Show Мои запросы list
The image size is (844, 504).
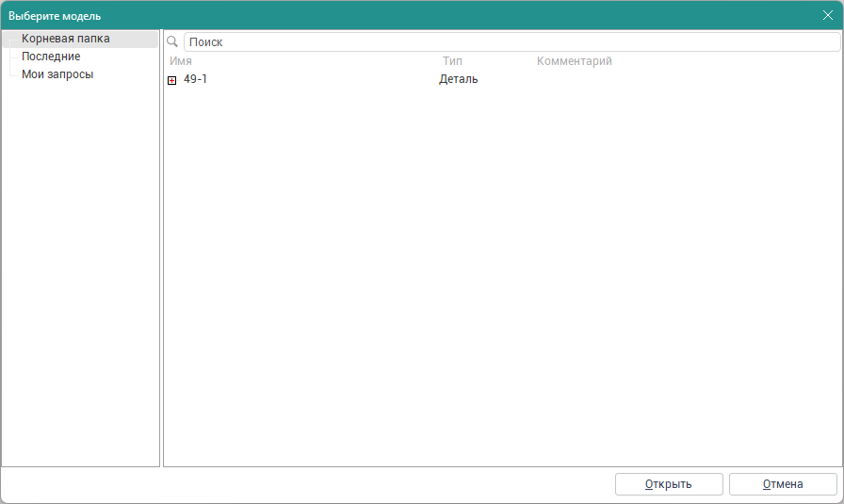point(57,74)
